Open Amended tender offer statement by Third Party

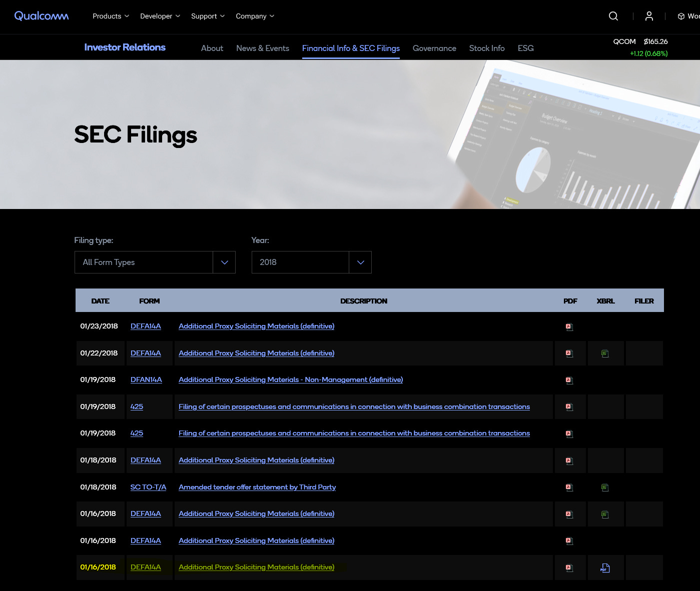[257, 487]
